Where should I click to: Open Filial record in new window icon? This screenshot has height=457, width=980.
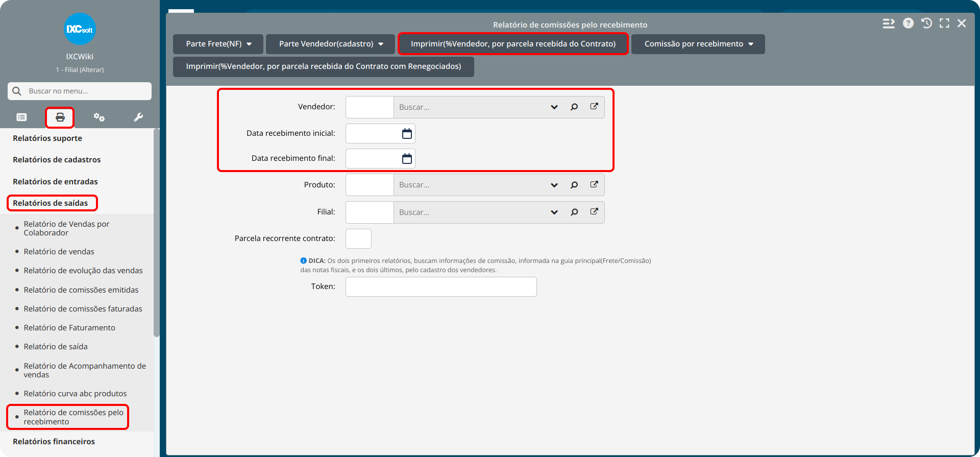(594, 211)
